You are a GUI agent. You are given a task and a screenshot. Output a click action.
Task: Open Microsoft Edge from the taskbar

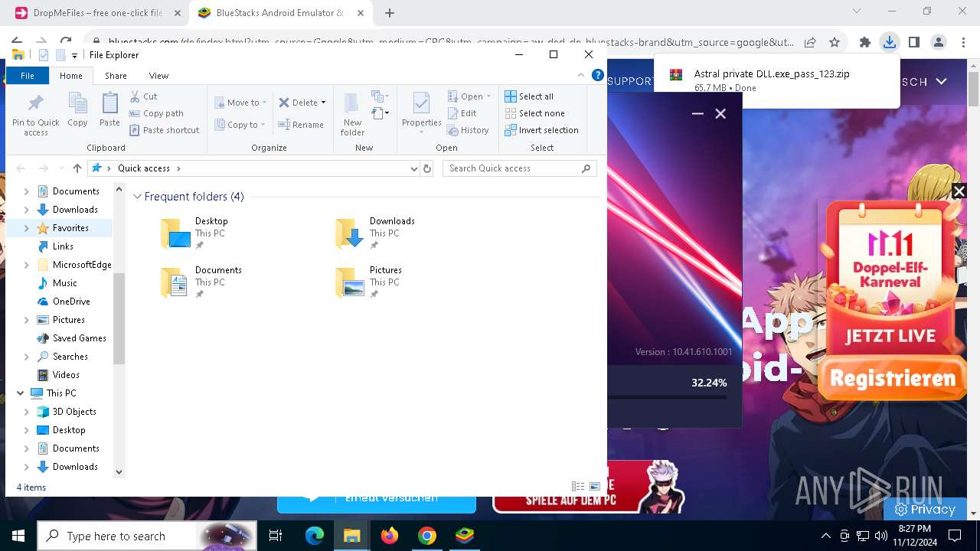315,536
